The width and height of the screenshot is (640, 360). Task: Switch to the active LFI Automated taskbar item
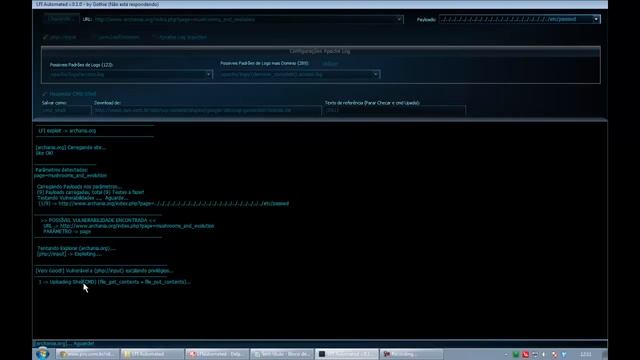point(347,354)
